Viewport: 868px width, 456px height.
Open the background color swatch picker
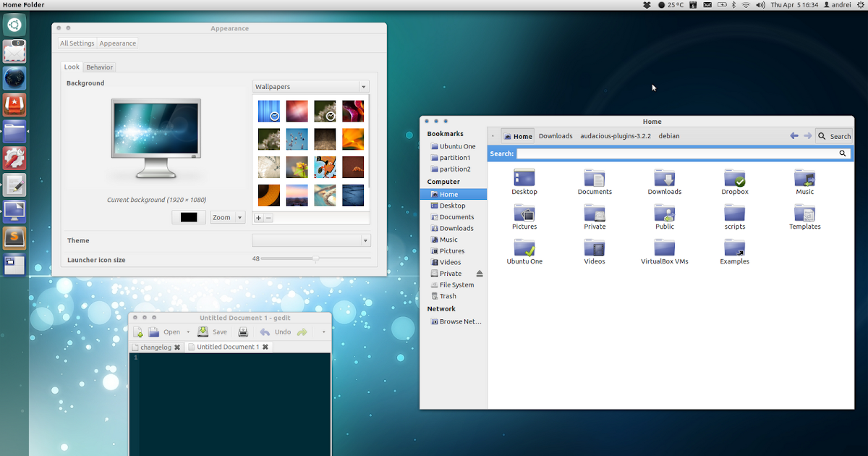[188, 216]
